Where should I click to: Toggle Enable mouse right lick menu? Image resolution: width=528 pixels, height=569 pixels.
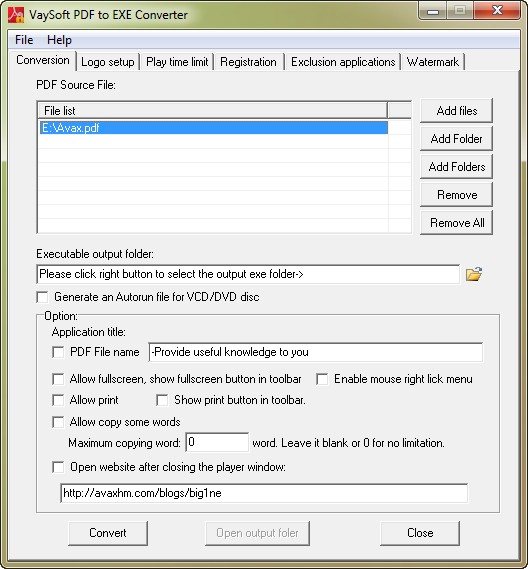[322, 379]
